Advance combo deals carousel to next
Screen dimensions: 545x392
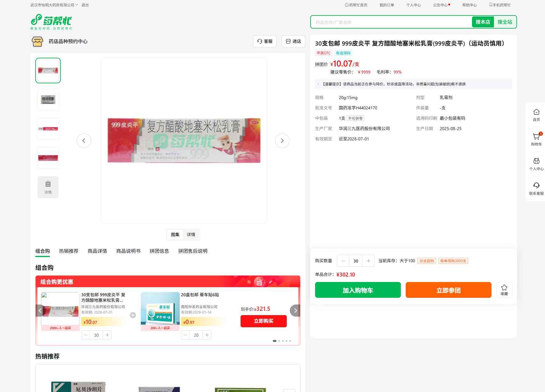295,311
